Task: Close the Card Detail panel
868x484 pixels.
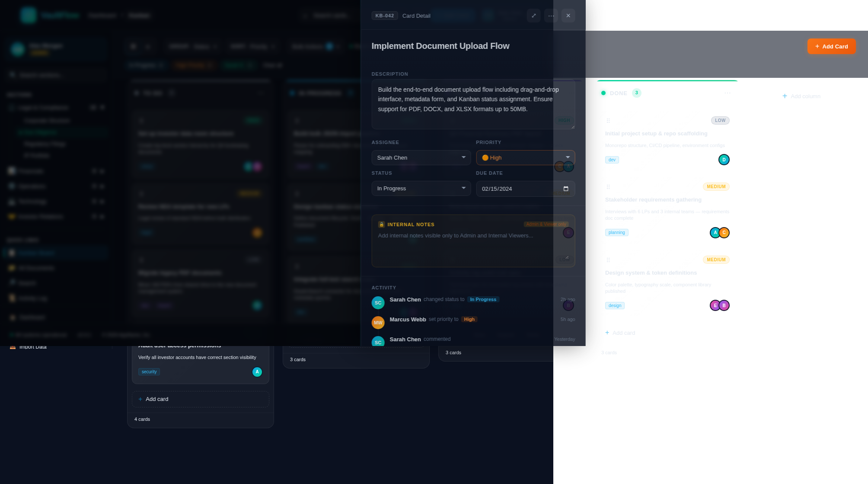Action: 568,16
